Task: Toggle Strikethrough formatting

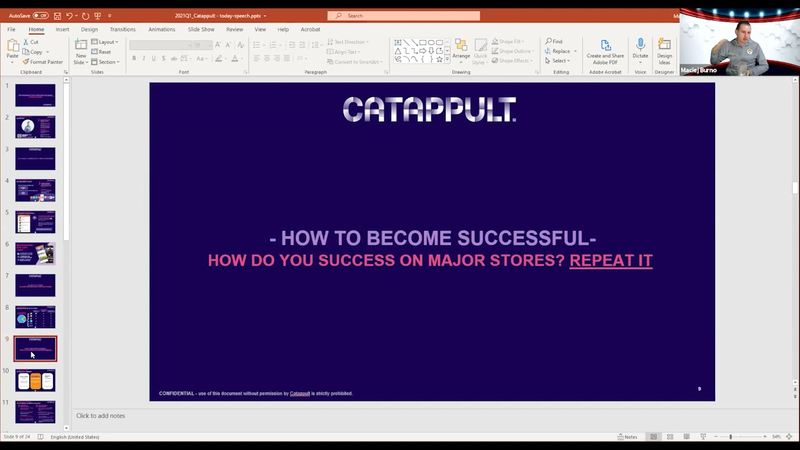Action: pyautogui.click(x=173, y=58)
